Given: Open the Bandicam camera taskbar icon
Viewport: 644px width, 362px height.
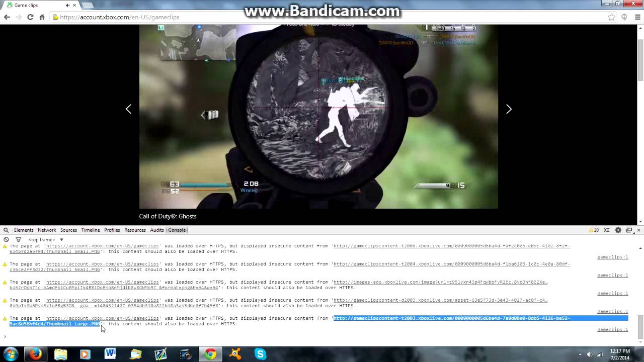Looking at the screenshot, I should pyautogui.click(x=185, y=354).
